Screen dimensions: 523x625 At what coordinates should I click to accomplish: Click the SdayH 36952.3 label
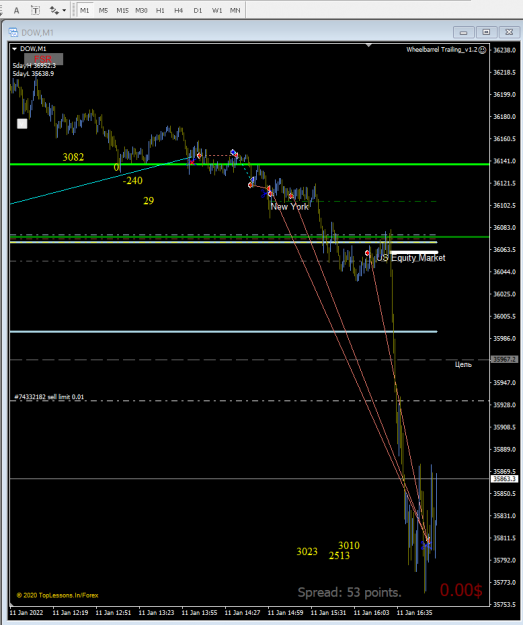click(x=34, y=66)
